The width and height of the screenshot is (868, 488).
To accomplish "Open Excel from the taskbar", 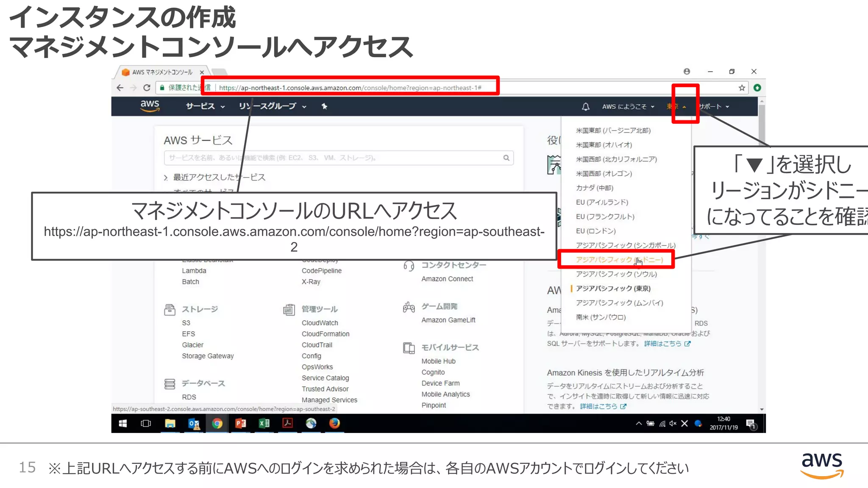I will (x=264, y=423).
